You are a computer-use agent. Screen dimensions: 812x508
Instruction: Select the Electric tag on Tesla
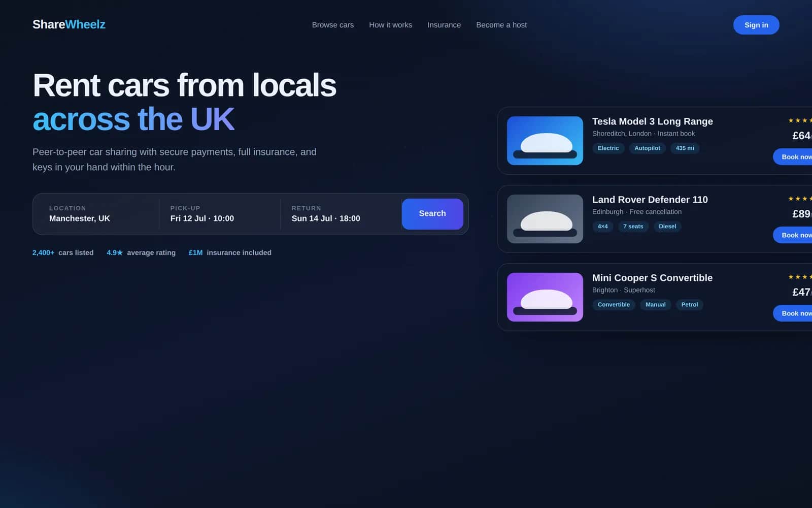(x=608, y=148)
